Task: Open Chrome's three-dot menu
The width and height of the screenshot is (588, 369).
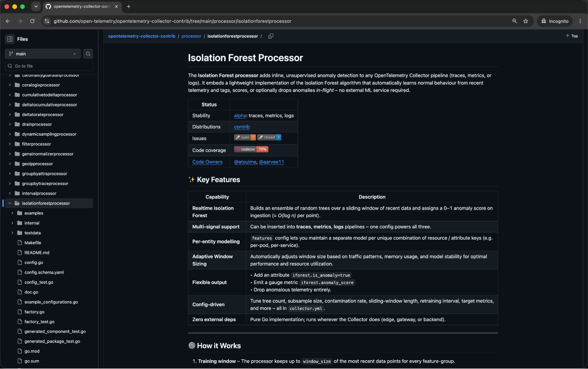Action: point(580,21)
